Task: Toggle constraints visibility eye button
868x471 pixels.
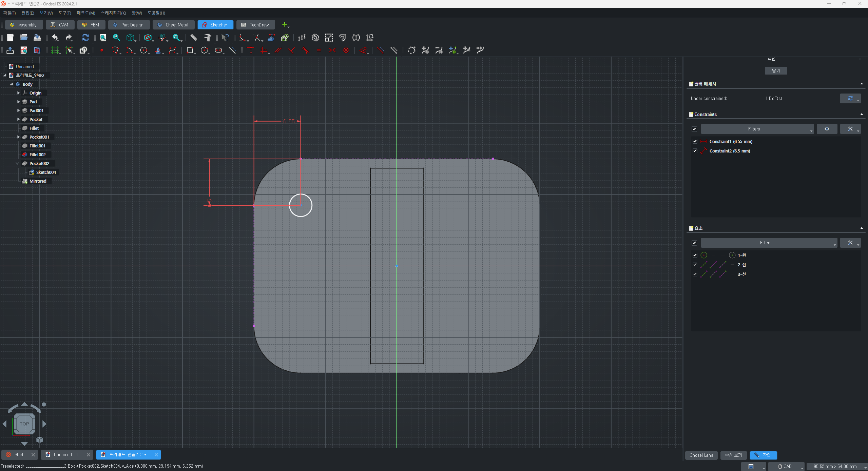Action: pos(827,129)
